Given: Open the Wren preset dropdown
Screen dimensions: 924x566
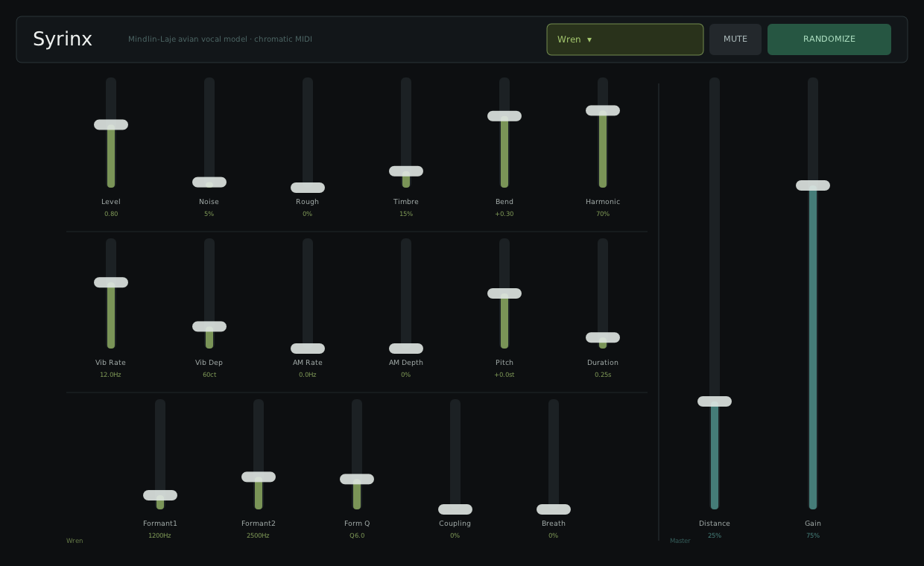Looking at the screenshot, I should [x=625, y=39].
